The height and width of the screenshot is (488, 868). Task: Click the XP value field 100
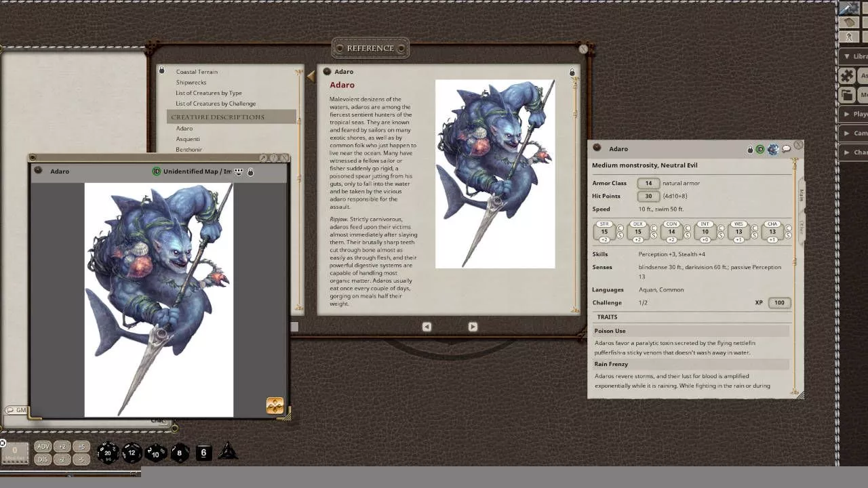779,303
